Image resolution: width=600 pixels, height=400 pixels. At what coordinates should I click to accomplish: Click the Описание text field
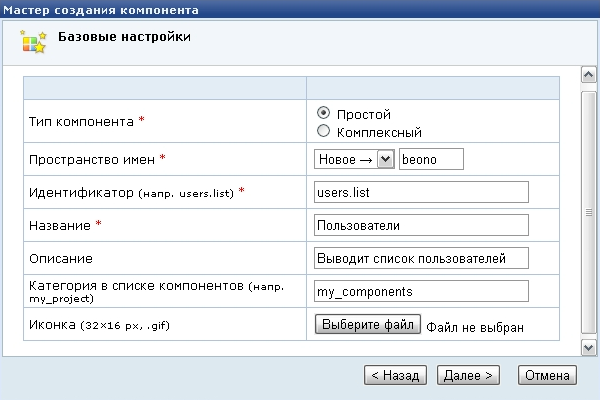(420, 258)
